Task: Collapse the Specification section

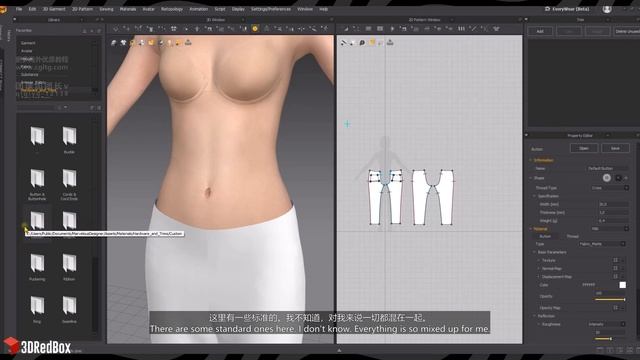Action: point(534,196)
